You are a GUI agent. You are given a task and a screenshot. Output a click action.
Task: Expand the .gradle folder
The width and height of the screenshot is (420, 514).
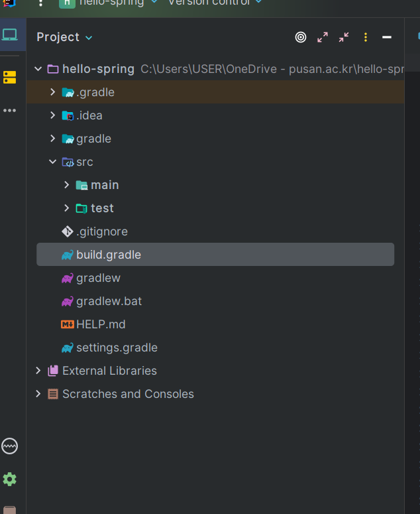tap(53, 92)
